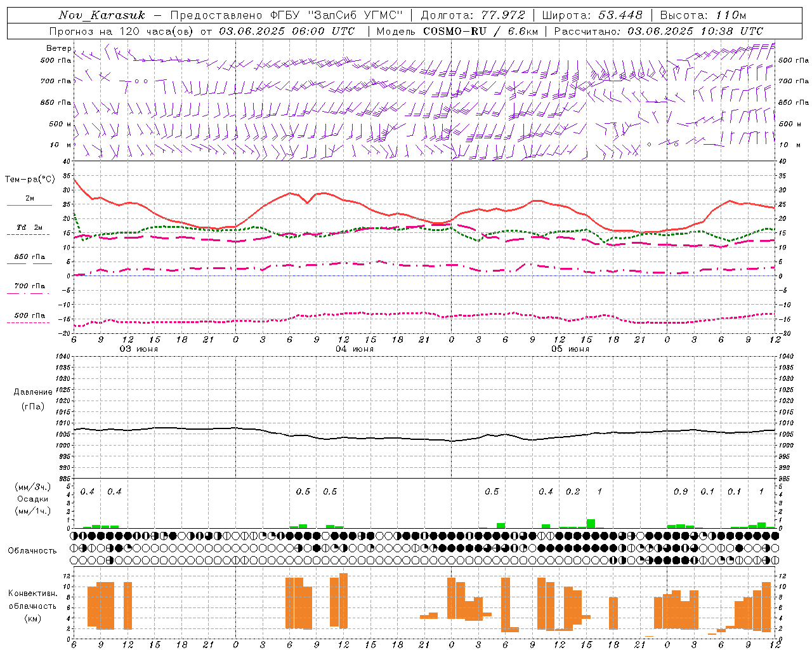Click the 'Прогноз на 120 часа(ов)' forecast header
Image resolution: width=812 pixels, height=650 pixels.
tap(122, 31)
